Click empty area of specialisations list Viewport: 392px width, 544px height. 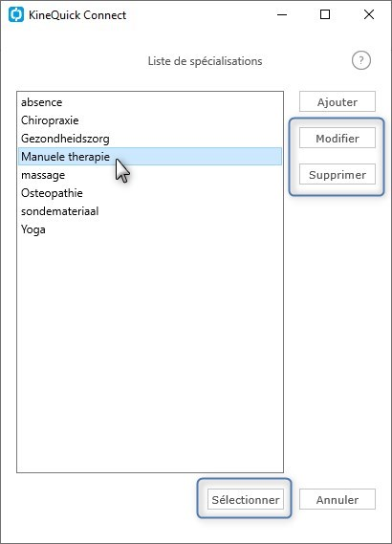[x=150, y=354]
